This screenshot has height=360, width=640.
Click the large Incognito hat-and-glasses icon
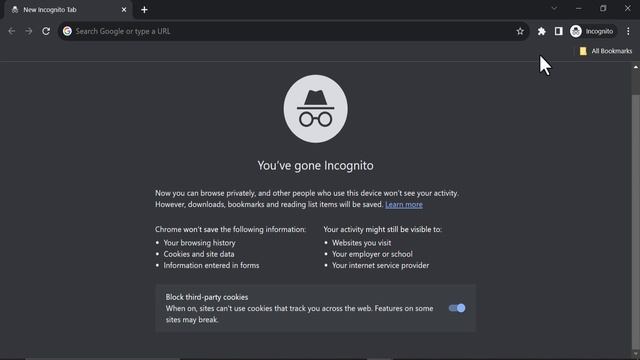click(x=316, y=109)
